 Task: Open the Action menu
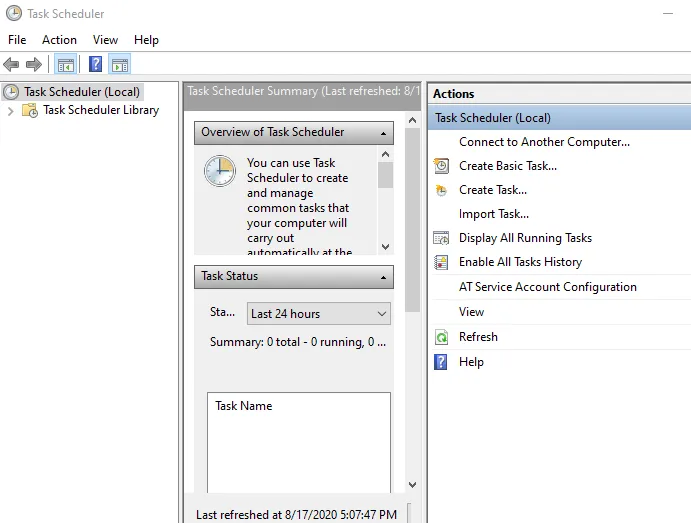[59, 40]
